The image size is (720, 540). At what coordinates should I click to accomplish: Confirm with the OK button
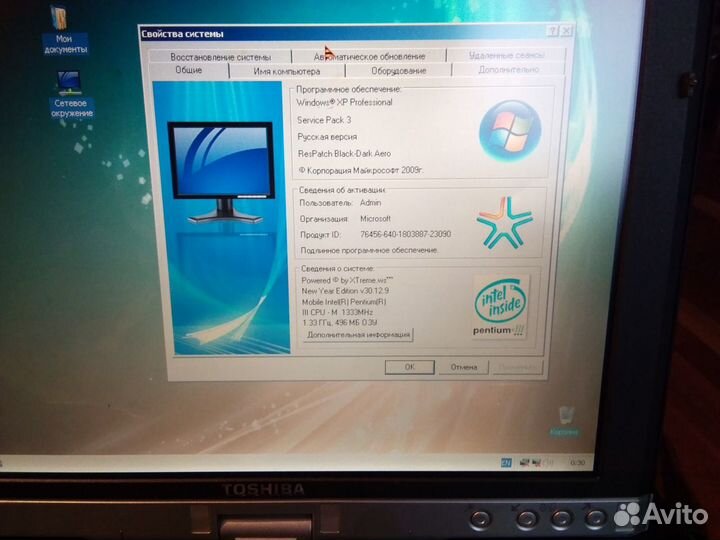[x=410, y=367]
